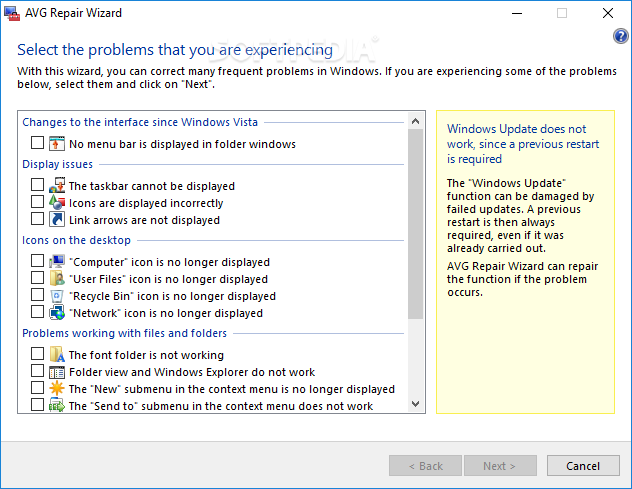
Task: Check The font folder is not working
Action: click(x=37, y=354)
